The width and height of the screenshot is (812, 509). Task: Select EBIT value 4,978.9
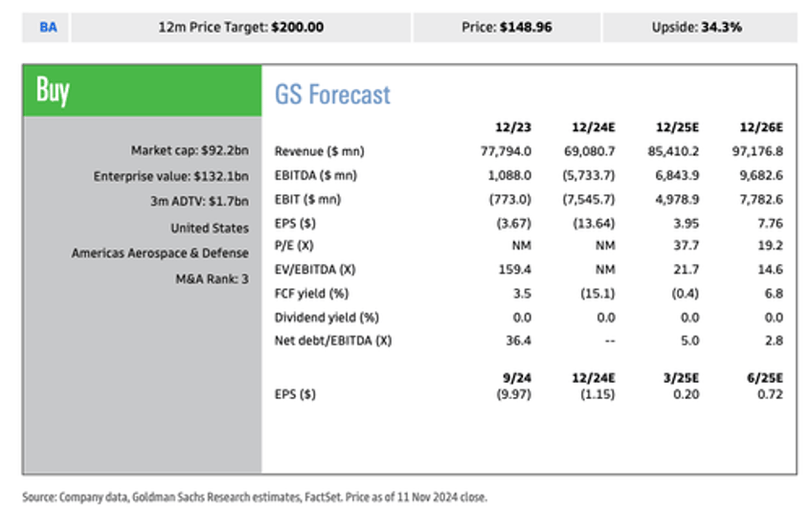click(677, 199)
